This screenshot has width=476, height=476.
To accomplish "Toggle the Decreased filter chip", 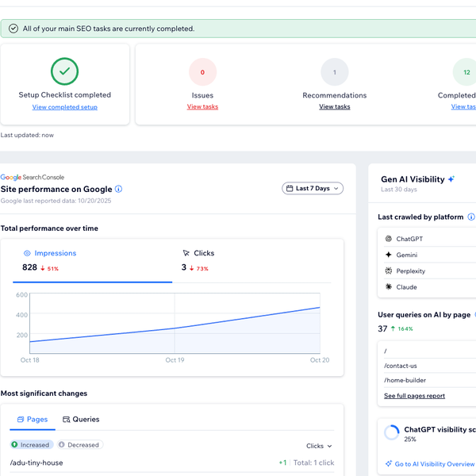I will pos(80,445).
